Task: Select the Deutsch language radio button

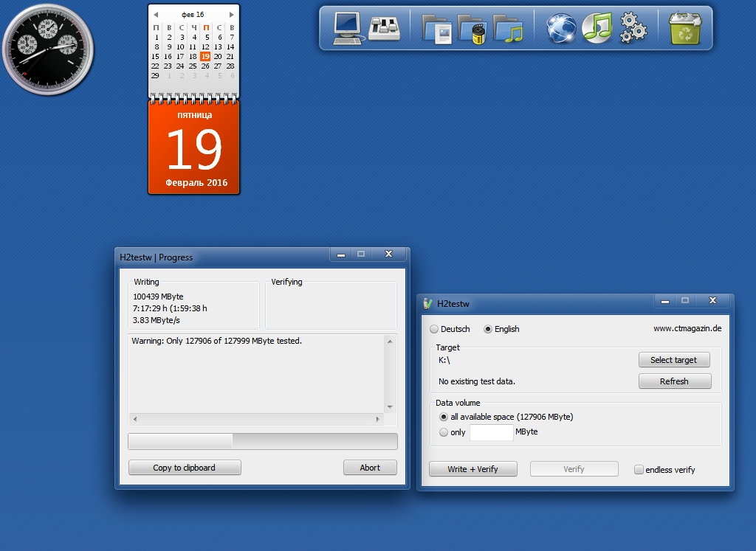Action: pos(434,329)
